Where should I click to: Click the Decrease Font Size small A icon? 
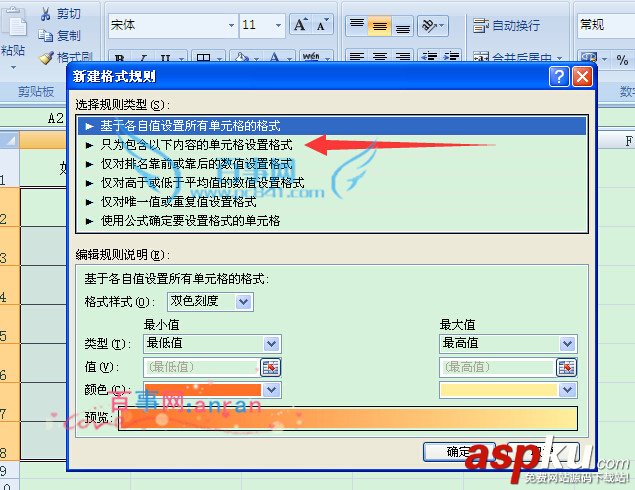[322, 25]
